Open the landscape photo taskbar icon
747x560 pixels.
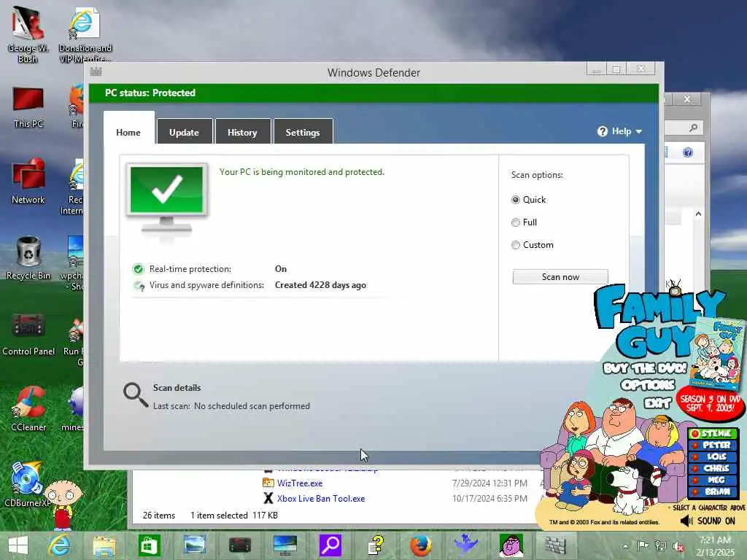pyautogui.click(x=194, y=545)
